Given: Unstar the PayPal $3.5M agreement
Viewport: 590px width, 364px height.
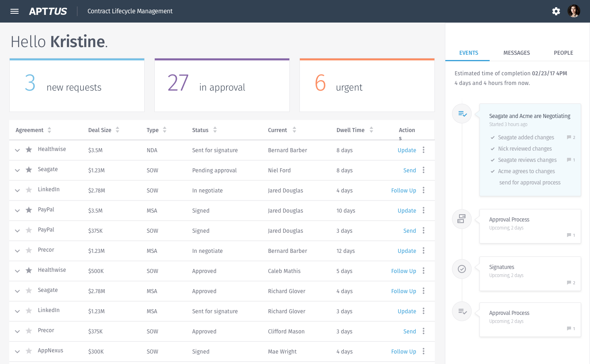Looking at the screenshot, I should coord(29,210).
